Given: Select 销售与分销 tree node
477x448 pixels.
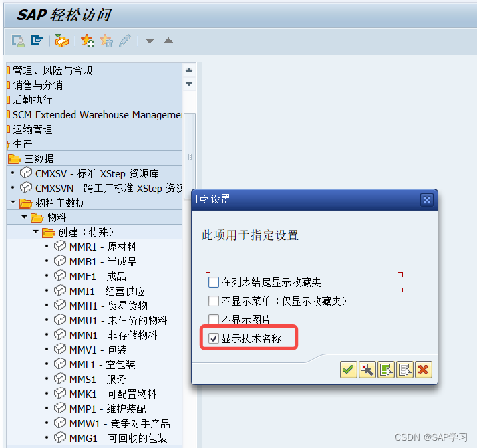Looking at the screenshot, I should coord(37,85).
